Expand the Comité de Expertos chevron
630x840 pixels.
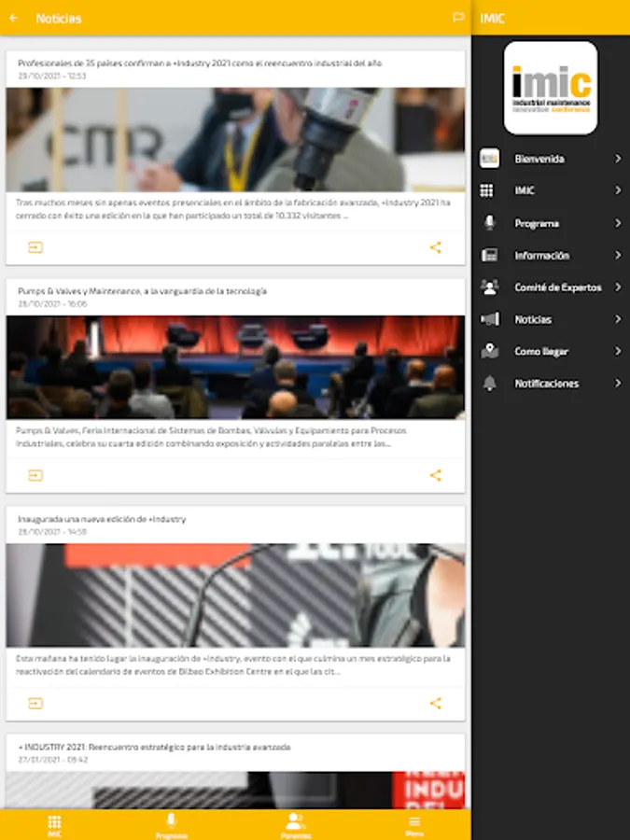[618, 287]
